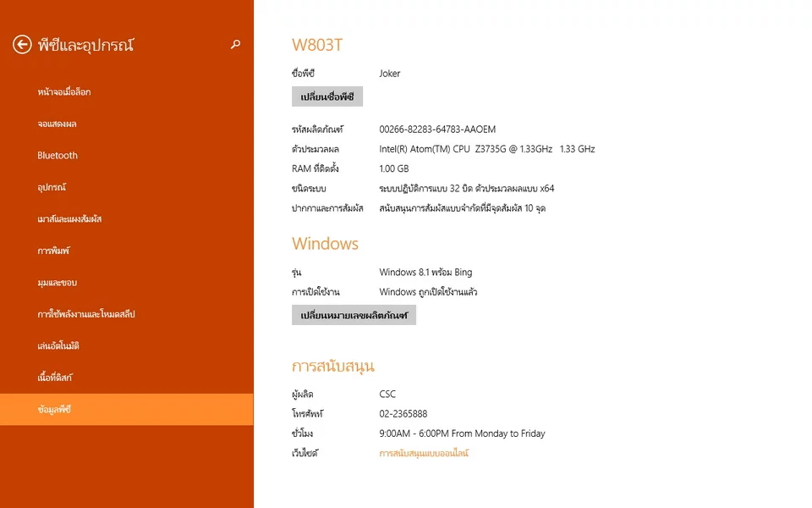Click the ชั่วโมง label
Viewport: 812px width, 508px height.
click(303, 433)
